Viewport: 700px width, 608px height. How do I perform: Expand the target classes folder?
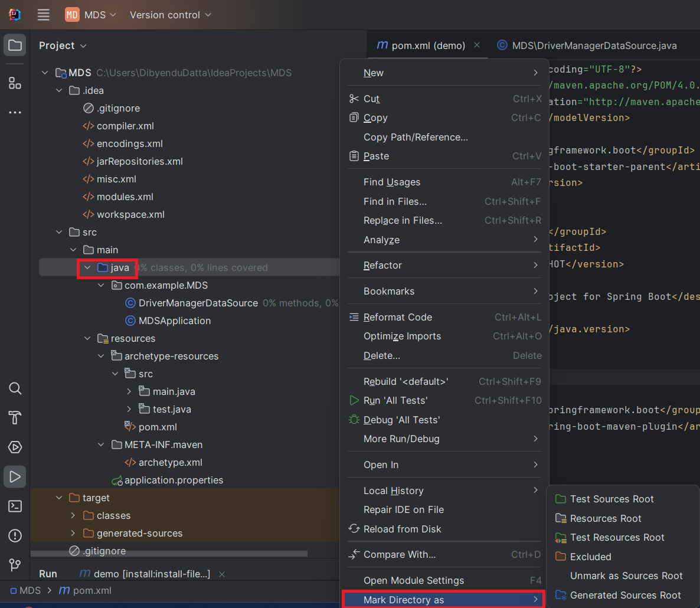coord(73,515)
